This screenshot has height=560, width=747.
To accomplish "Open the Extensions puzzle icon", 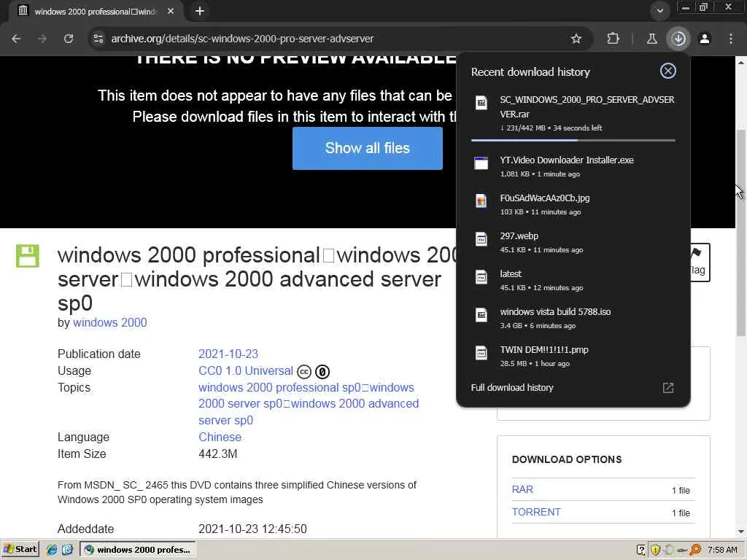I will point(613,39).
